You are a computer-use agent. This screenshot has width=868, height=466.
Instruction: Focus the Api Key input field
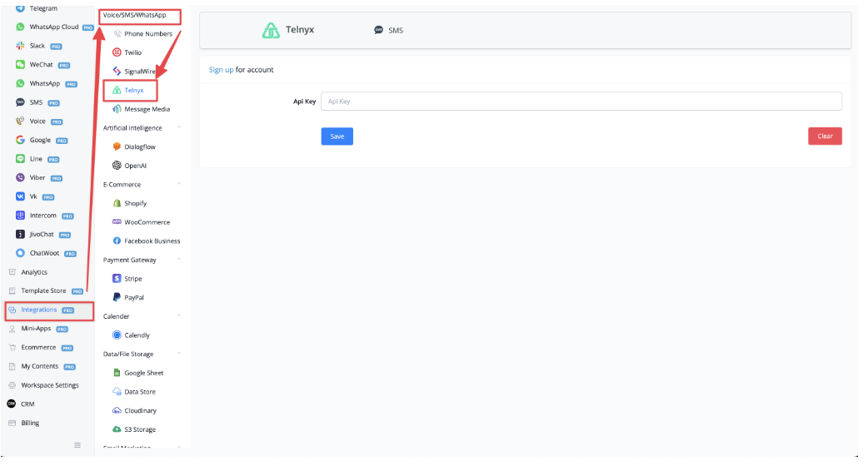[581, 102]
